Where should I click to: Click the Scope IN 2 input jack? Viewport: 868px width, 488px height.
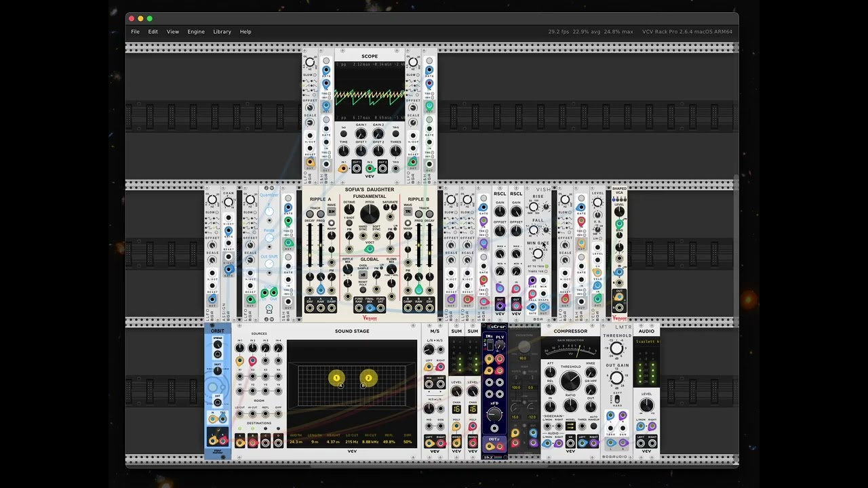370,168
